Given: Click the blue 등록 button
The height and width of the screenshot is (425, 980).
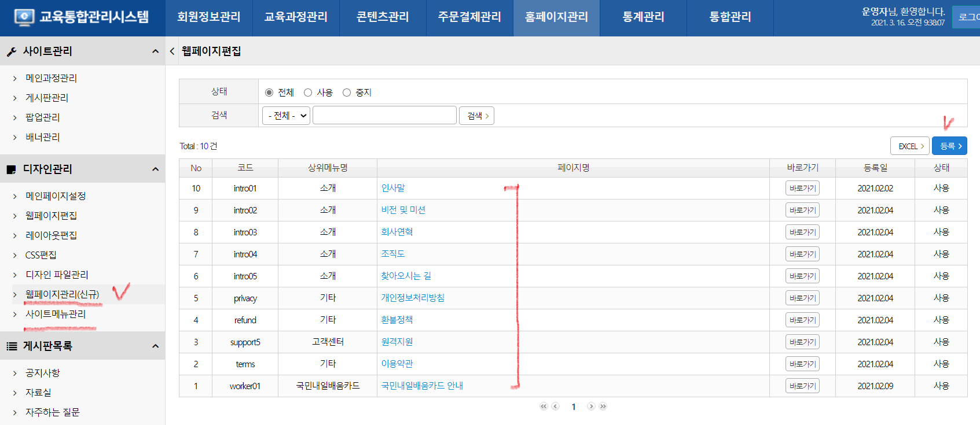Looking at the screenshot, I should 949,146.
